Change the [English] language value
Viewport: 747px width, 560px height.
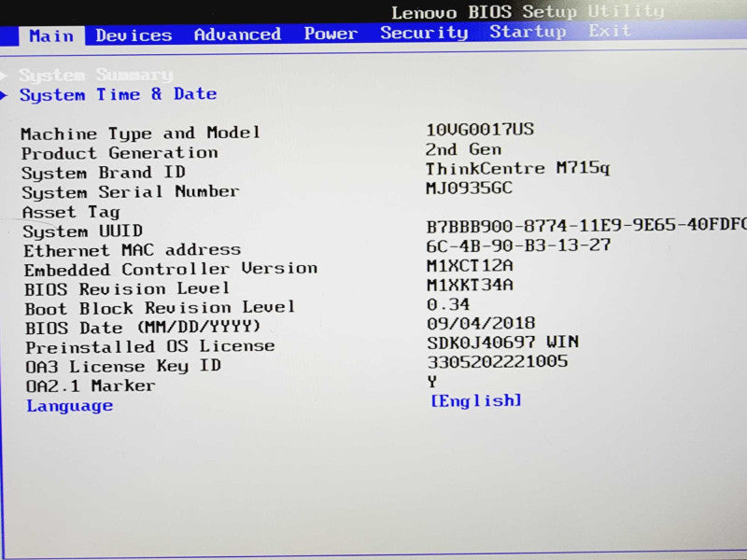(475, 400)
